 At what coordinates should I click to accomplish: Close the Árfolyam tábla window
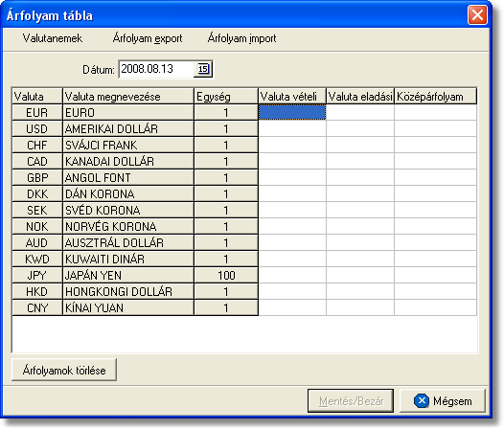477,15
